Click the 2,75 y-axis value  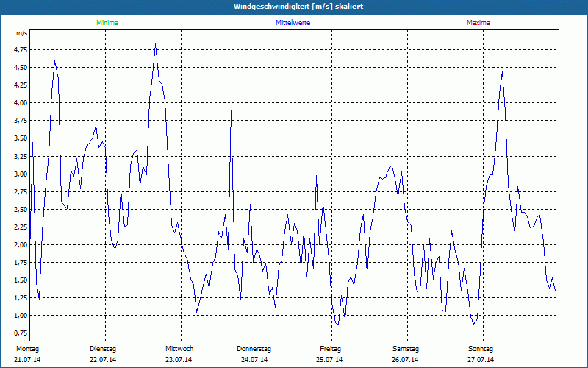[x=21, y=191]
